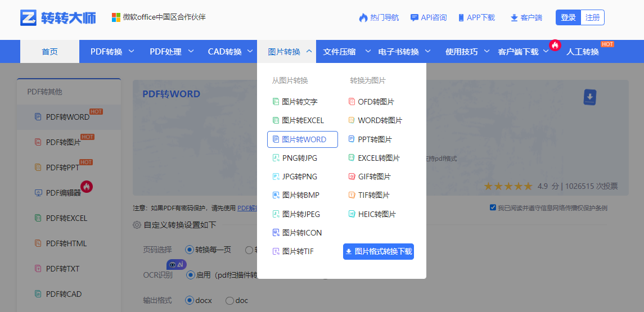Click the PNG转JPG icon

(276, 158)
